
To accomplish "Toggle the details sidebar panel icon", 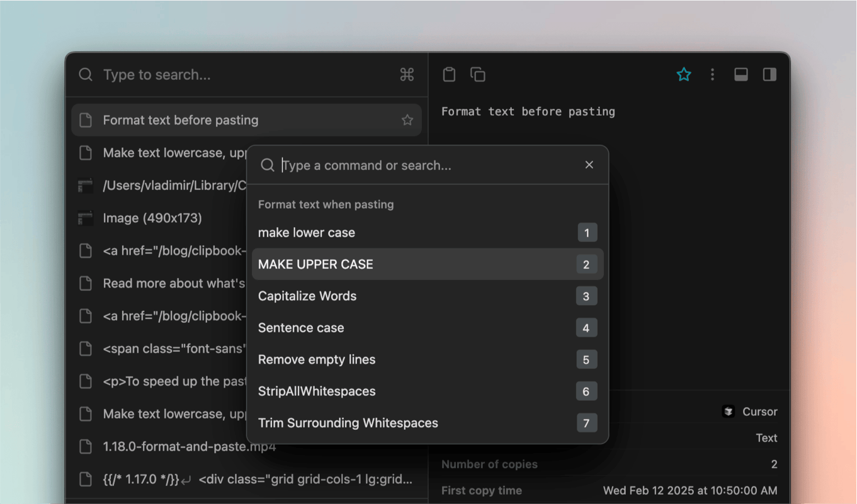I will [x=769, y=74].
